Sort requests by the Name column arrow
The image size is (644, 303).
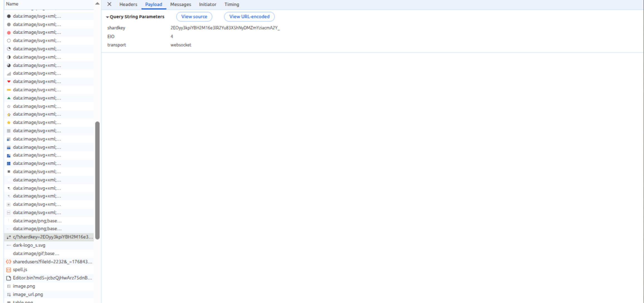97,4
